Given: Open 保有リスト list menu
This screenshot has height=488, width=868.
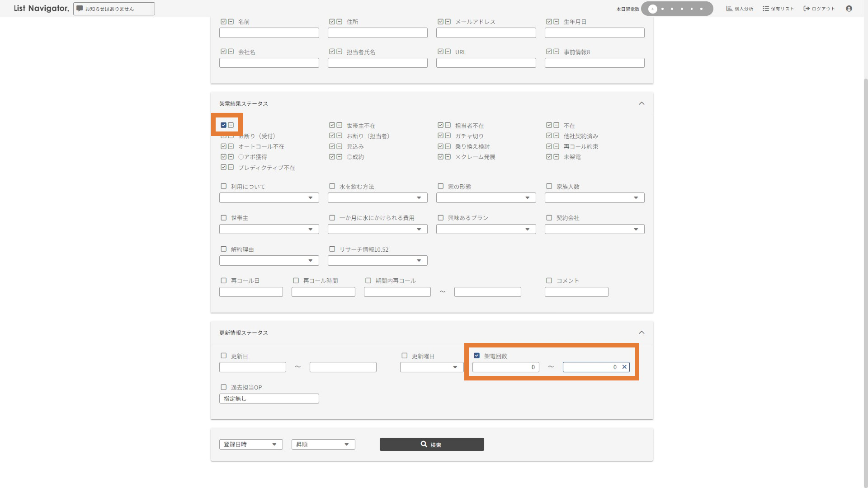Looking at the screenshot, I should 778,9.
